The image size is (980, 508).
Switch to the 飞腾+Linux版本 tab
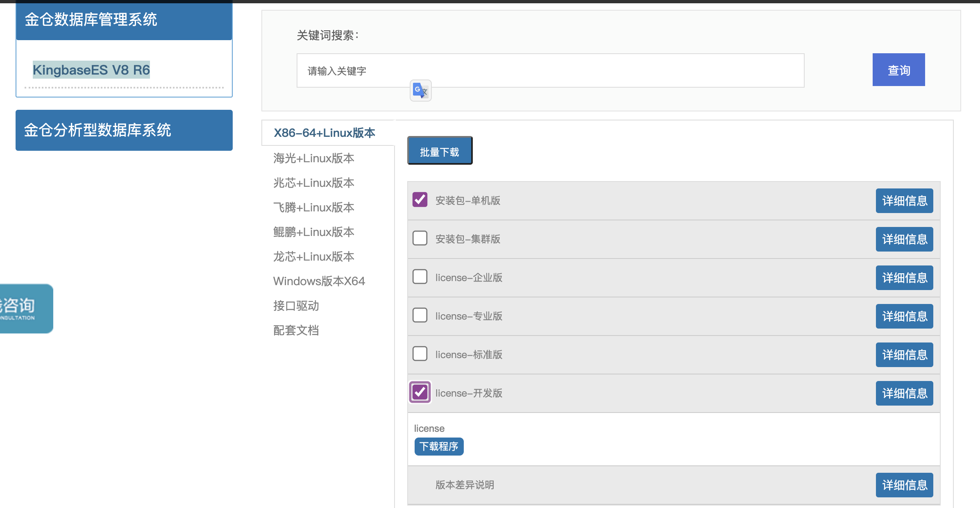click(x=313, y=207)
